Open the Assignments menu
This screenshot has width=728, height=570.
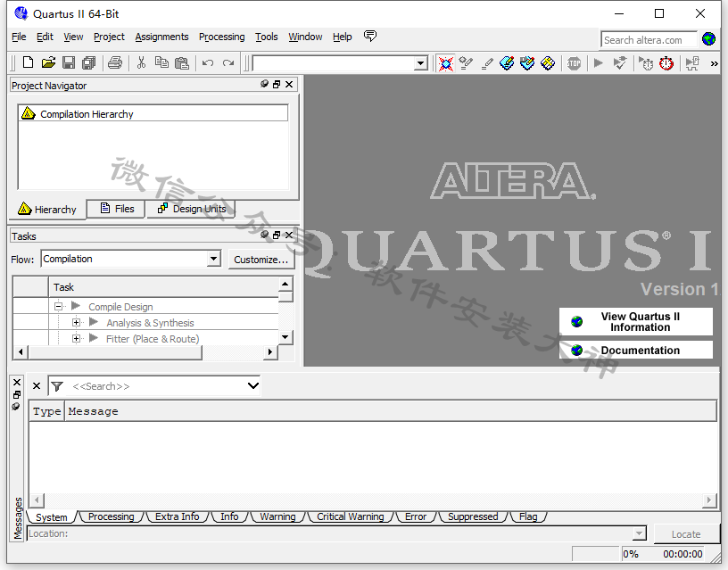(x=161, y=37)
